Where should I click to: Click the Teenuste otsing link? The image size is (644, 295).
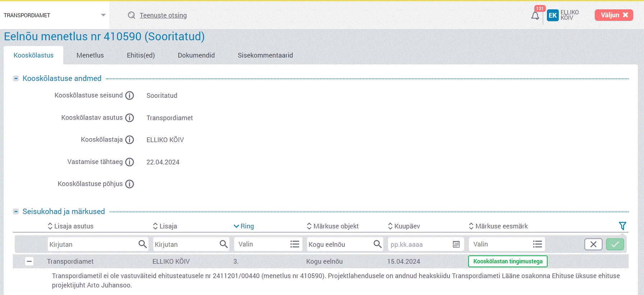point(163,15)
